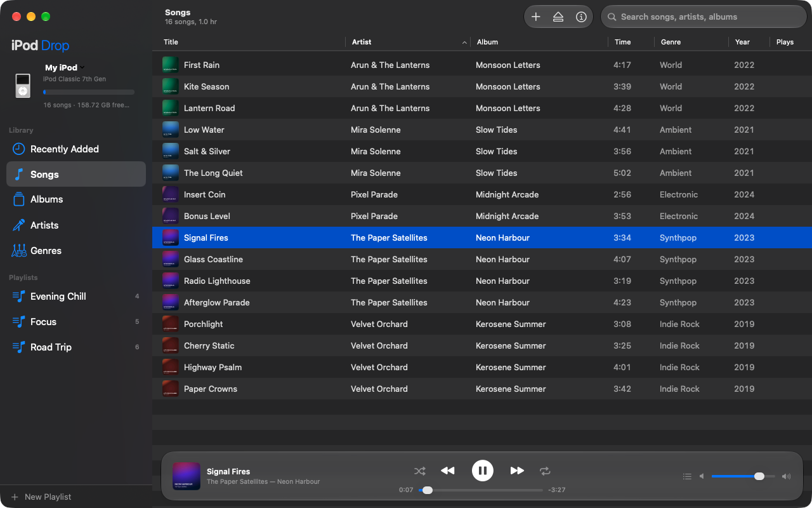The image size is (812, 508).
Task: Click the Recently Added clock icon
Action: pos(19,149)
